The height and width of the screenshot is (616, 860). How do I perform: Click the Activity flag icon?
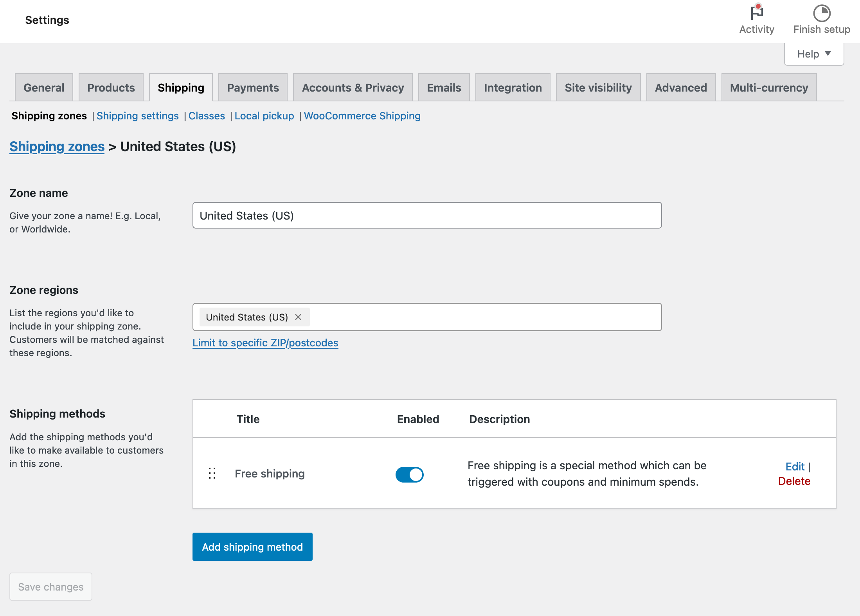[756, 13]
